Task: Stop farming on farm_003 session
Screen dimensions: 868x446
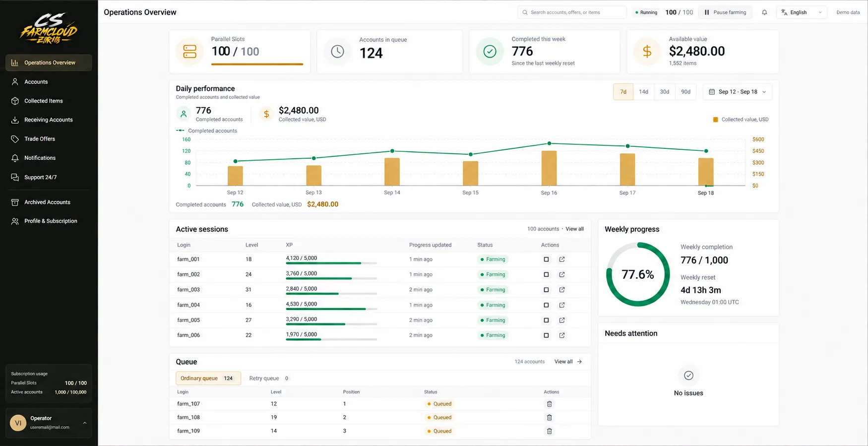Action: click(546, 290)
